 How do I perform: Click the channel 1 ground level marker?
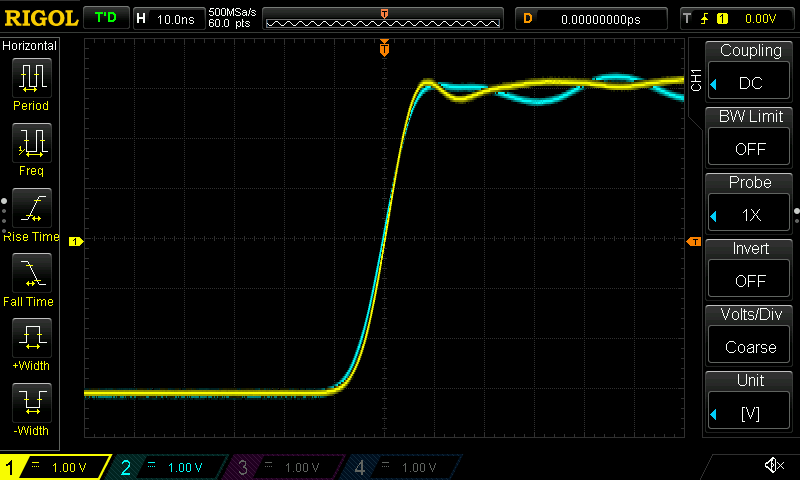point(76,241)
